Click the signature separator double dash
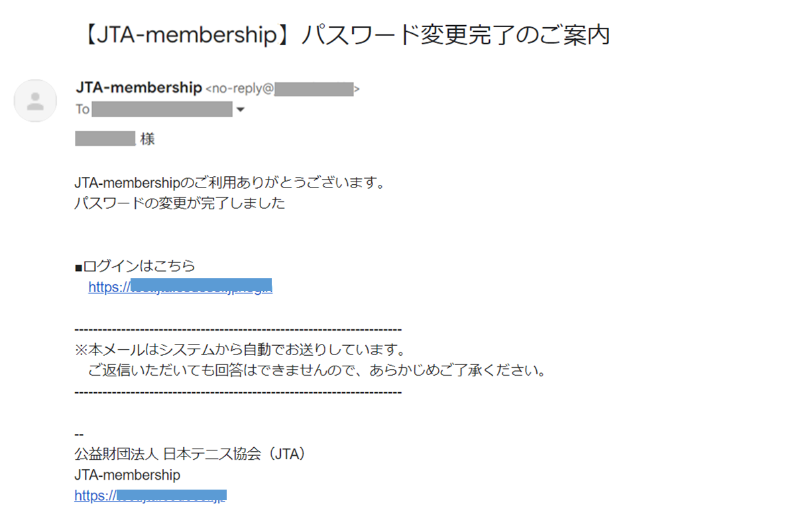The width and height of the screenshot is (808, 532). 80,434
